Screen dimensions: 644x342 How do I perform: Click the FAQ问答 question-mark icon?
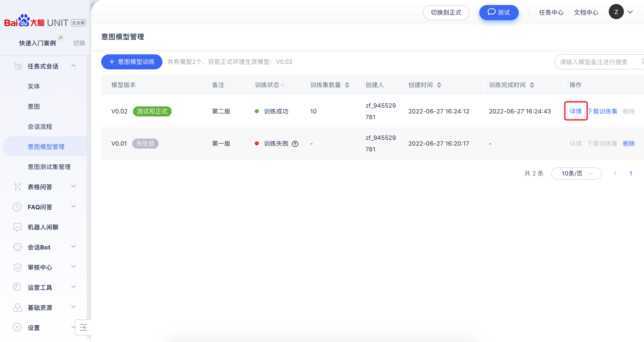pyautogui.click(x=17, y=207)
